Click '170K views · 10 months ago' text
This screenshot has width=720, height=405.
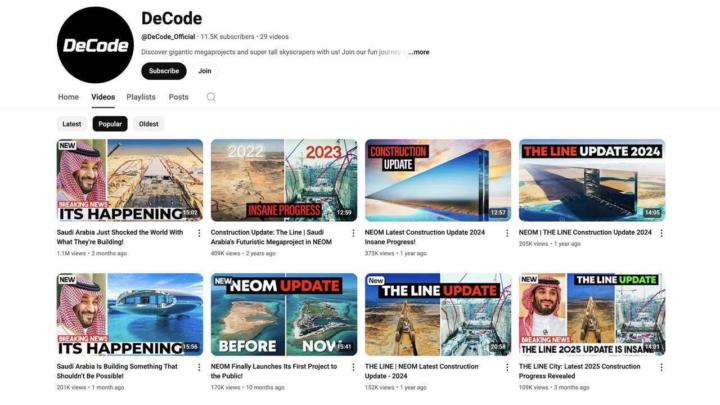[x=248, y=387]
